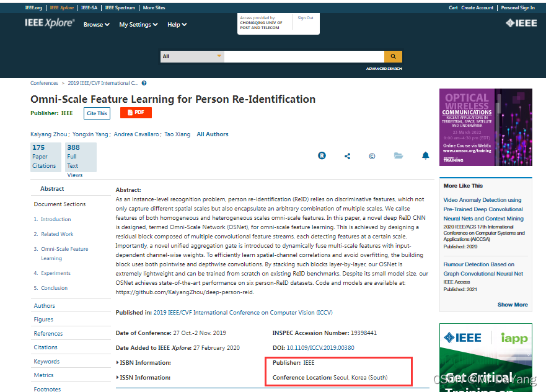Show All Authors
The height and width of the screenshot is (392, 546).
[x=213, y=134]
